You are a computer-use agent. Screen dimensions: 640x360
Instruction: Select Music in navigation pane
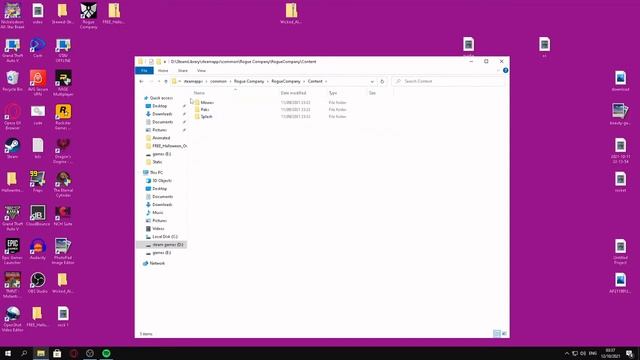(158, 212)
